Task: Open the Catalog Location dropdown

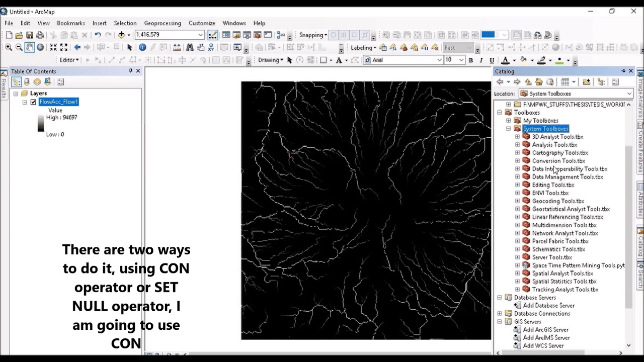Action: click(629, 94)
